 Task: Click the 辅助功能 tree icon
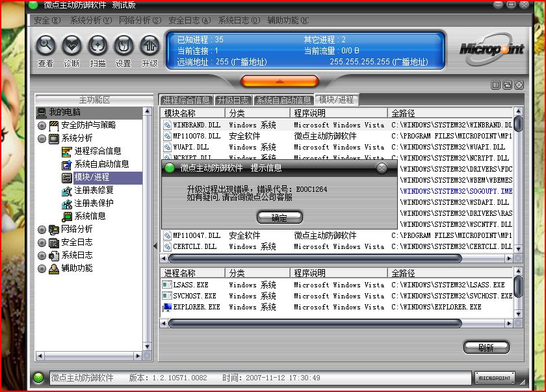[54, 268]
